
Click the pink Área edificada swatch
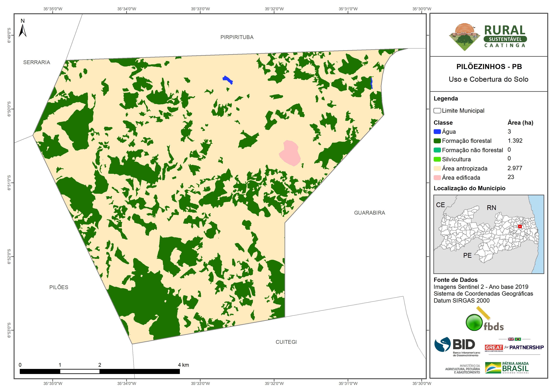point(437,178)
